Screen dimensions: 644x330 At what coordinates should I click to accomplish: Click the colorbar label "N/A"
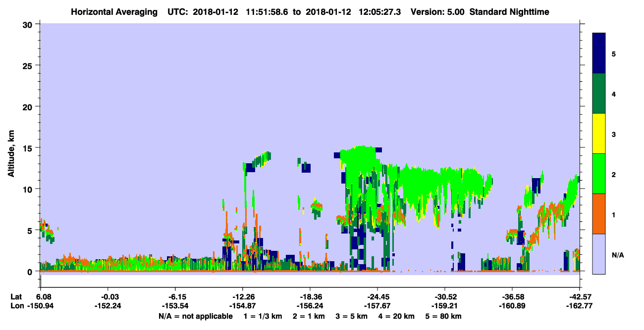coord(618,255)
